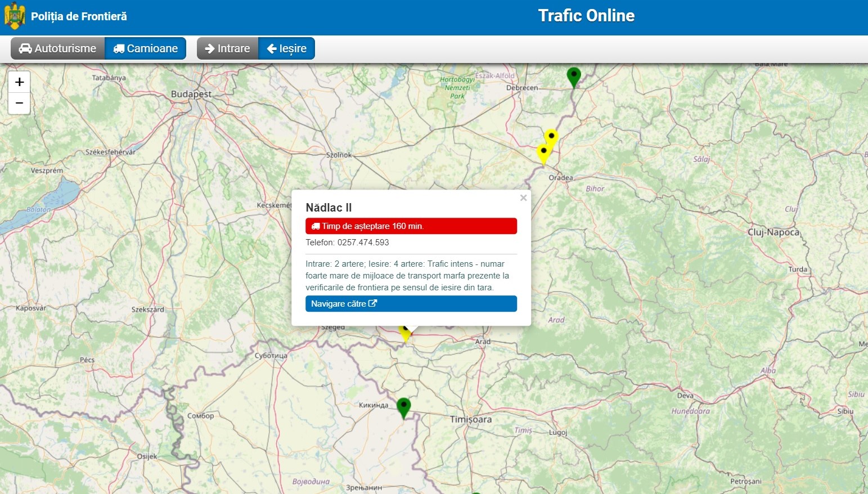The height and width of the screenshot is (494, 868).
Task: Select the Autoturisme vehicle filter
Action: pyautogui.click(x=57, y=48)
